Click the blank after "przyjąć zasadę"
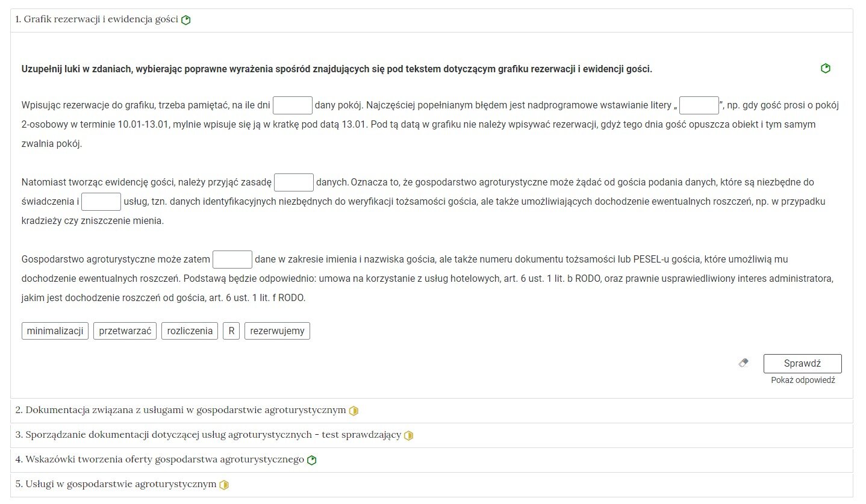Viewport: 866px width, 504px height. click(x=294, y=182)
